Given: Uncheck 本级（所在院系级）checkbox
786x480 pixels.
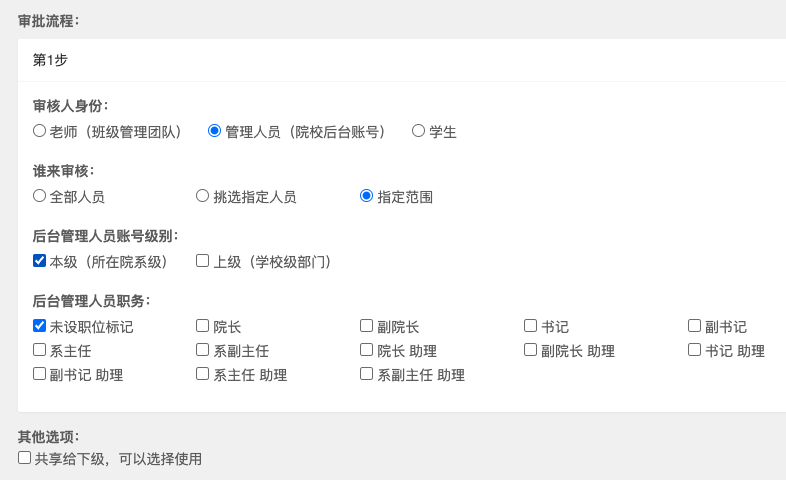Looking at the screenshot, I should click(x=40, y=261).
